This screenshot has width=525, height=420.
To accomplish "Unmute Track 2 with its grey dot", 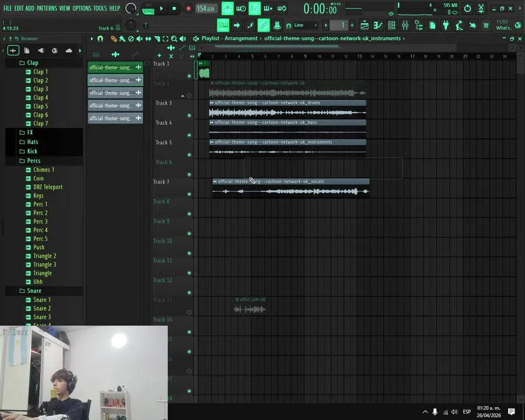I will [189, 96].
